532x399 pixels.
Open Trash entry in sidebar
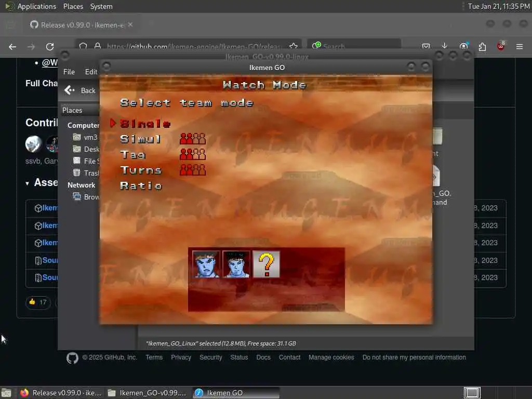pyautogui.click(x=86, y=172)
